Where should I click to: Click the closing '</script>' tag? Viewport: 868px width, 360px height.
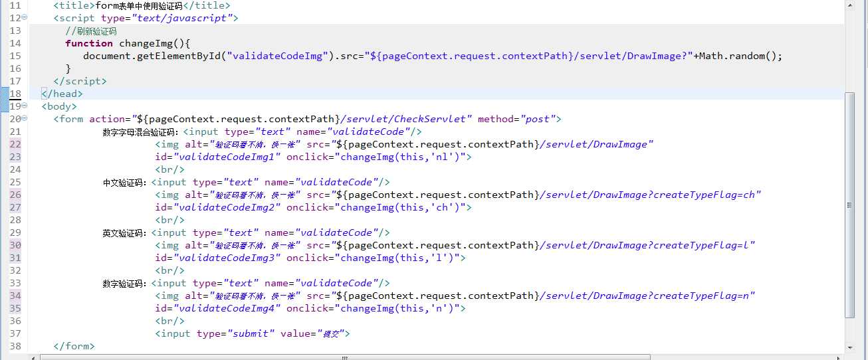80,81
